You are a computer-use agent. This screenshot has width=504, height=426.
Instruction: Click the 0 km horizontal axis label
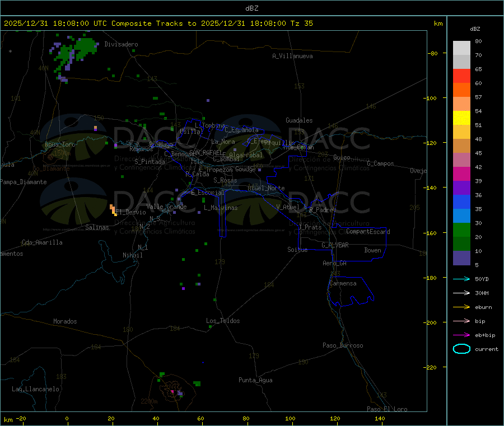(x=67, y=418)
